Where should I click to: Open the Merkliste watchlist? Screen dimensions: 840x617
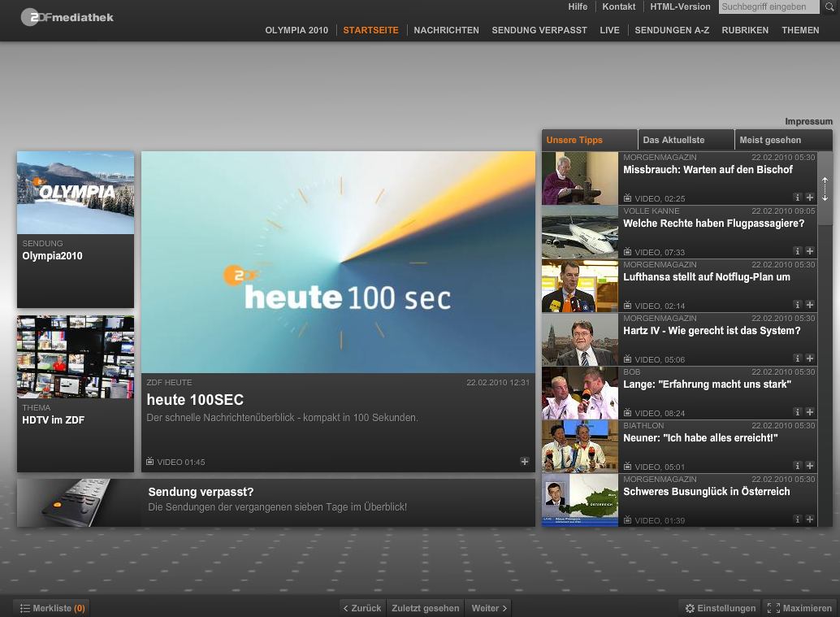tap(52, 608)
